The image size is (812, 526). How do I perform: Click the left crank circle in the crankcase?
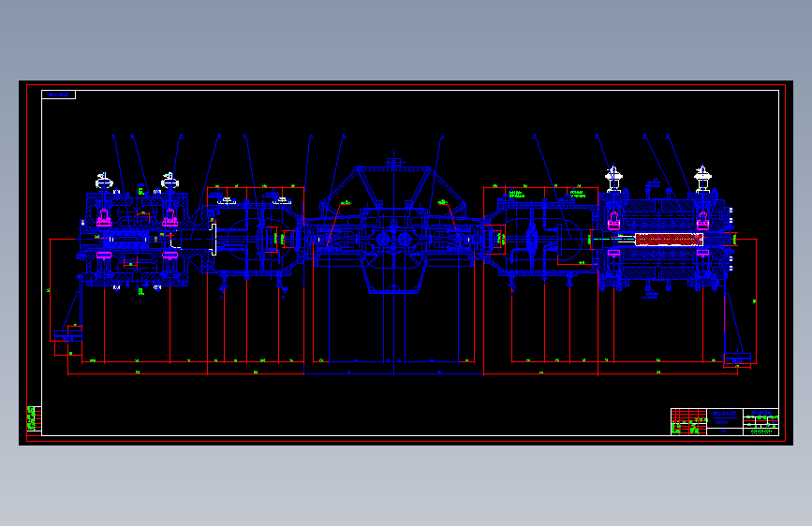(383, 240)
